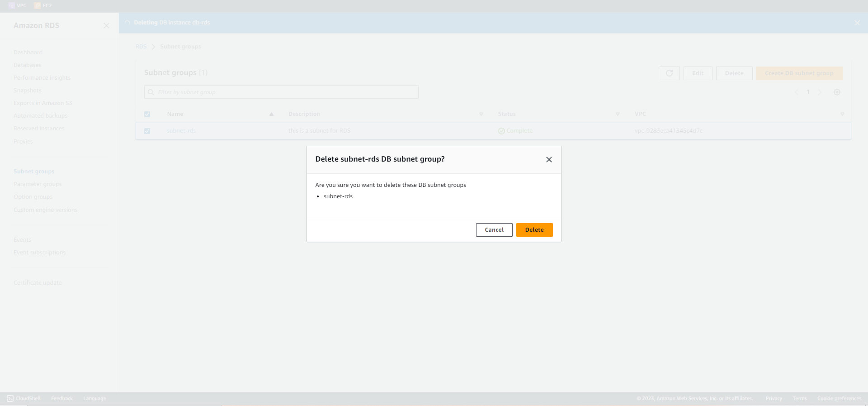Open Parameter groups in sidebar
Screen dimensions: 868x406
(x=38, y=184)
